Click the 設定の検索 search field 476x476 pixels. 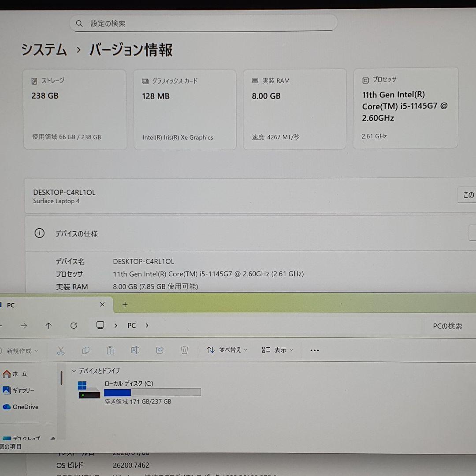[x=203, y=23]
